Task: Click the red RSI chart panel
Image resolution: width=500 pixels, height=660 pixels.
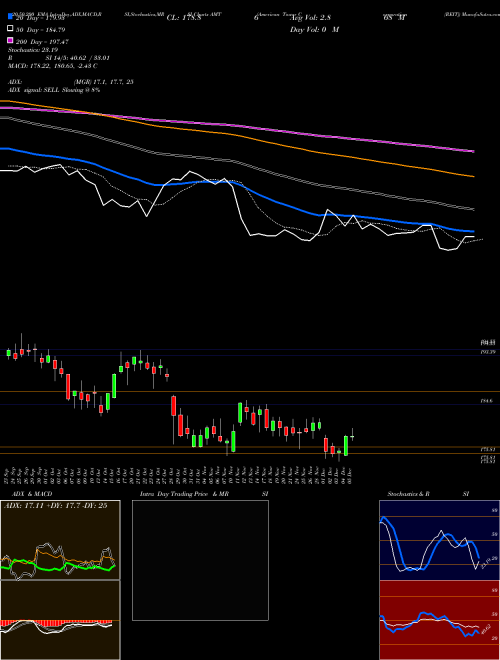Action: pyautogui.click(x=439, y=620)
